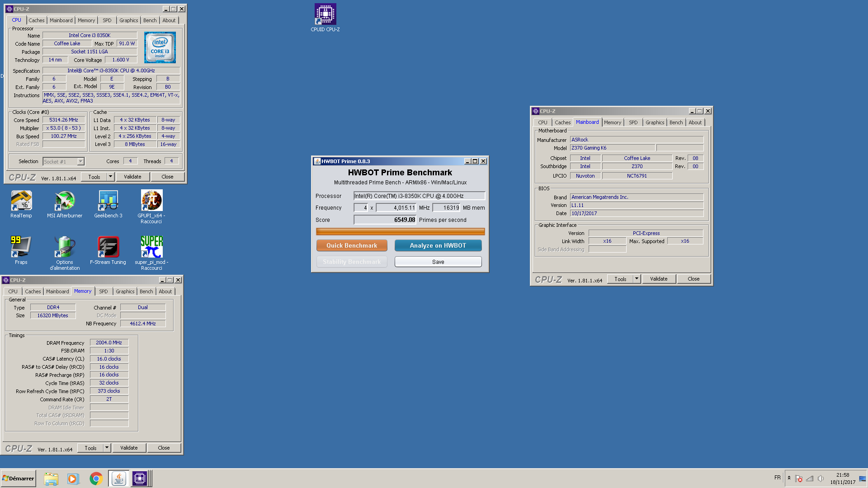Click Save button in HWBOT Prime

438,262
